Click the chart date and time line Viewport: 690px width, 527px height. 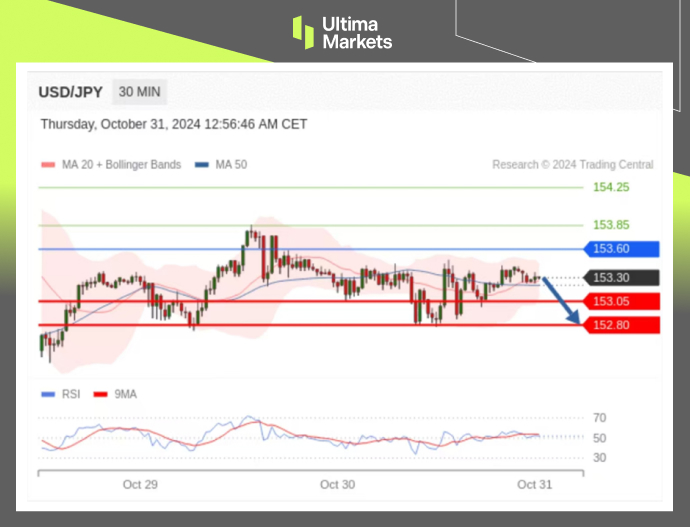point(174,124)
